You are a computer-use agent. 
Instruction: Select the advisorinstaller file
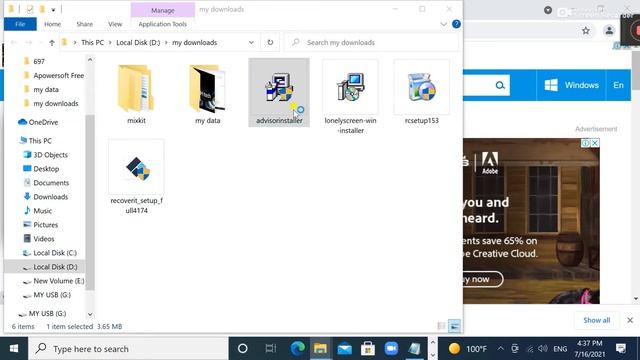(279, 93)
